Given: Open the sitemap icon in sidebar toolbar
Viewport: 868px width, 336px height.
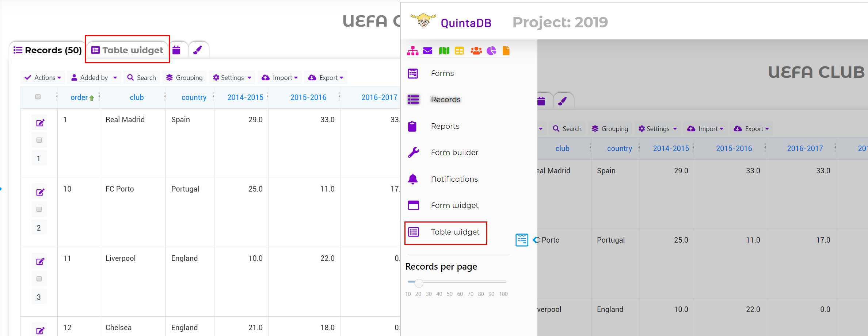Looking at the screenshot, I should [x=413, y=51].
